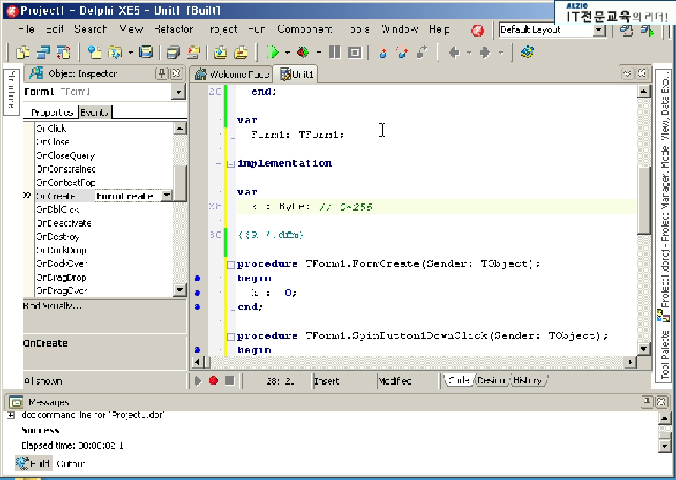Select the OnDestroy event row
676x480 pixels.
pos(103,236)
